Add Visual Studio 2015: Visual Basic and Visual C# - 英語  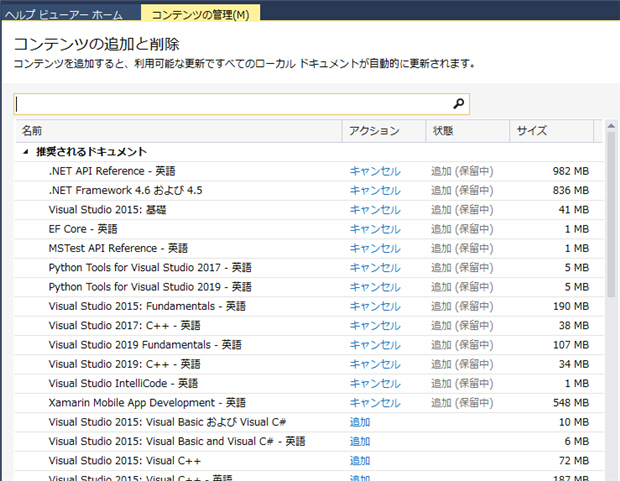(360, 441)
